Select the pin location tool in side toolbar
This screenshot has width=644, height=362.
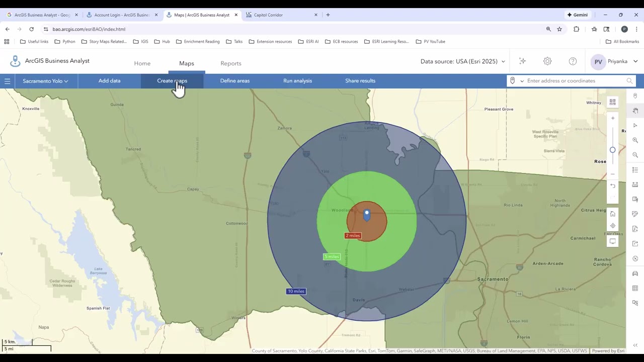click(x=635, y=96)
